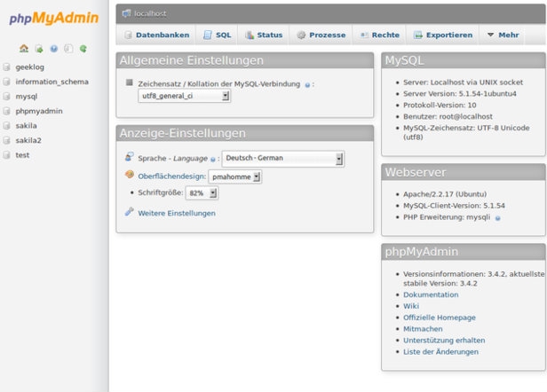The height and width of the screenshot is (392, 547).
Task: Click help icon beside Zeichensatz / Kollation label
Action: click(x=307, y=85)
